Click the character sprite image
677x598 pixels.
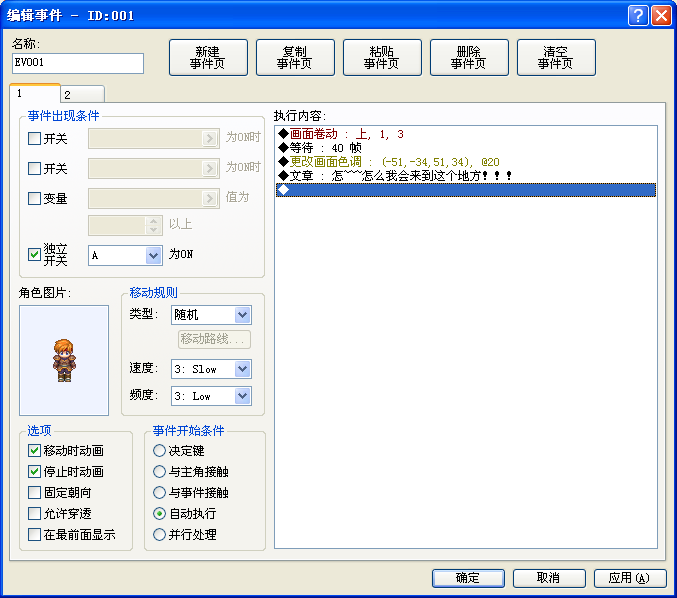click(x=64, y=361)
